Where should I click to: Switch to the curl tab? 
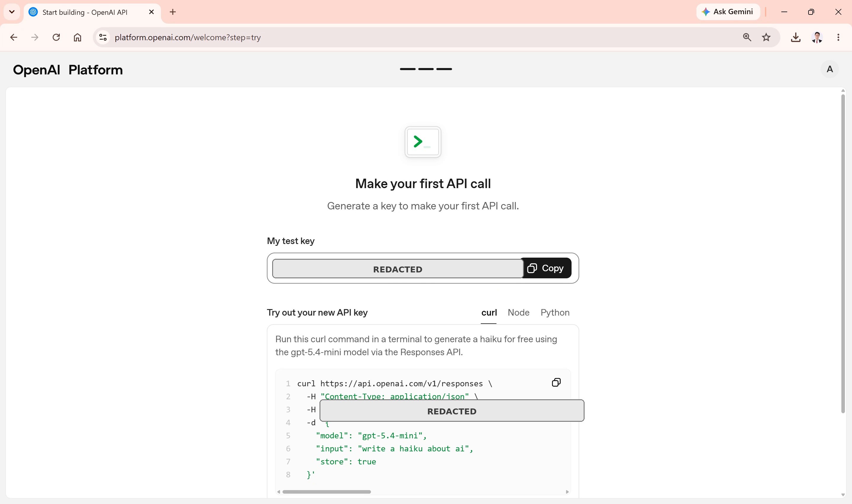489,312
